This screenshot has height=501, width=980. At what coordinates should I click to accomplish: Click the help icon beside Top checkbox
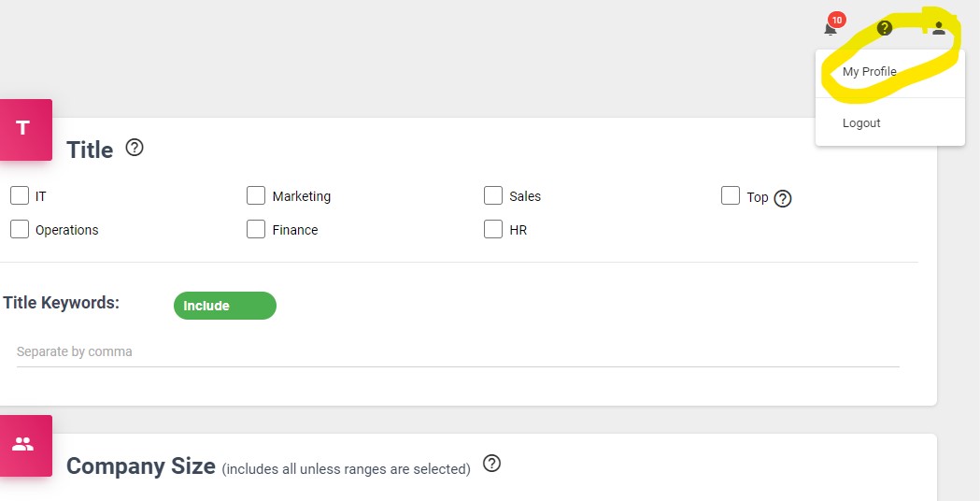783,198
